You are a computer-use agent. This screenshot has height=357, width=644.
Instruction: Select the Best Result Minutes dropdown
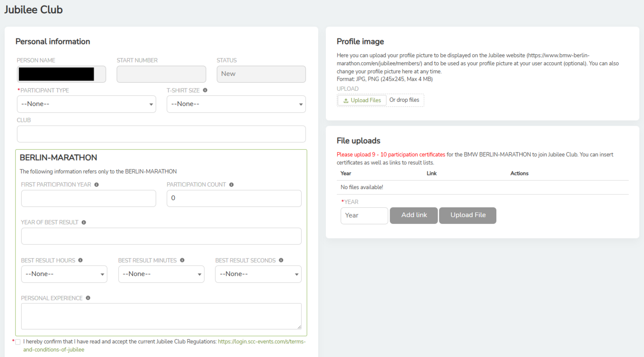tap(161, 274)
